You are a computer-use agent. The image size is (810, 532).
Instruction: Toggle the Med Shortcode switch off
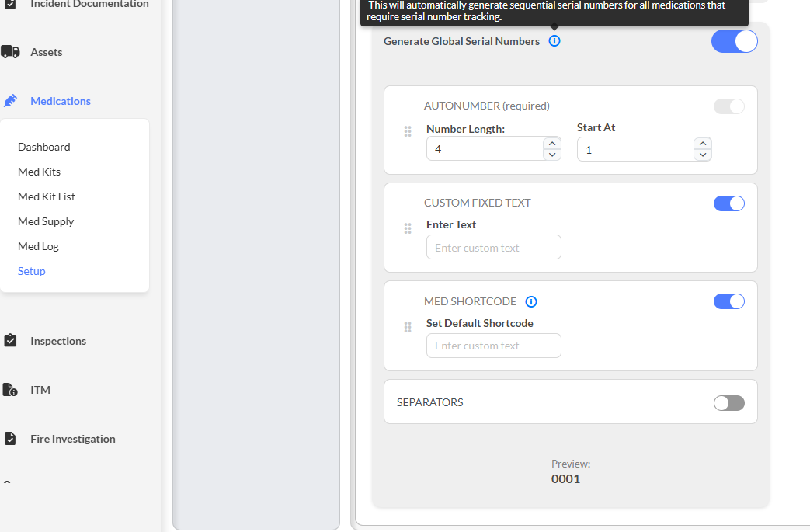728,301
